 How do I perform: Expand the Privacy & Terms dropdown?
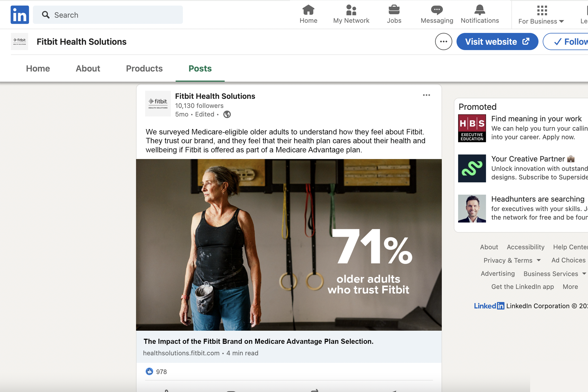512,260
